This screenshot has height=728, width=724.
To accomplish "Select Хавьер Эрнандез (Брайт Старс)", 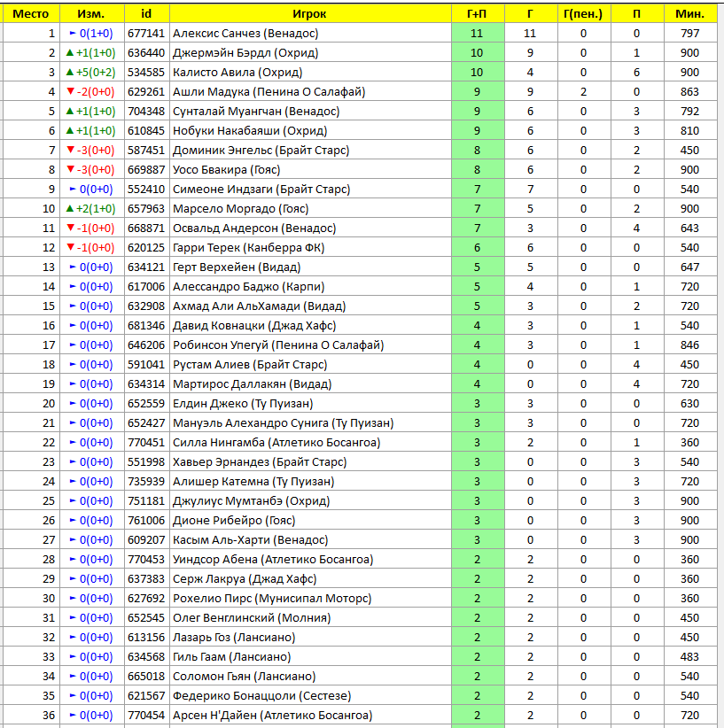I will pyautogui.click(x=310, y=462).
